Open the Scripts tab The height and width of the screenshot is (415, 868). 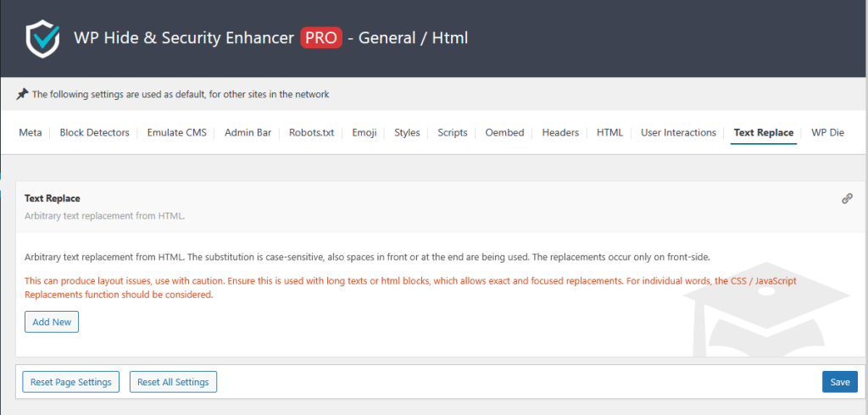453,133
